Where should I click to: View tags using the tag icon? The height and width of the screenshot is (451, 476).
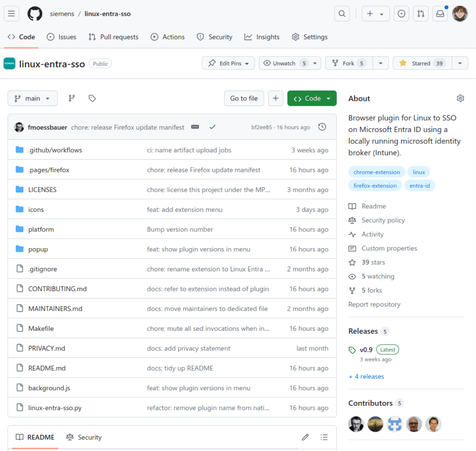pyautogui.click(x=92, y=99)
